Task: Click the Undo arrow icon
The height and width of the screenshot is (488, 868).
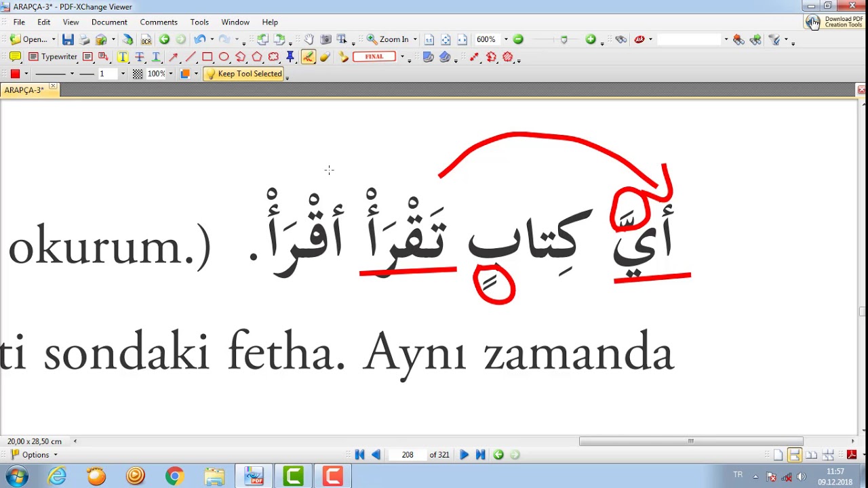Action: 199,39
